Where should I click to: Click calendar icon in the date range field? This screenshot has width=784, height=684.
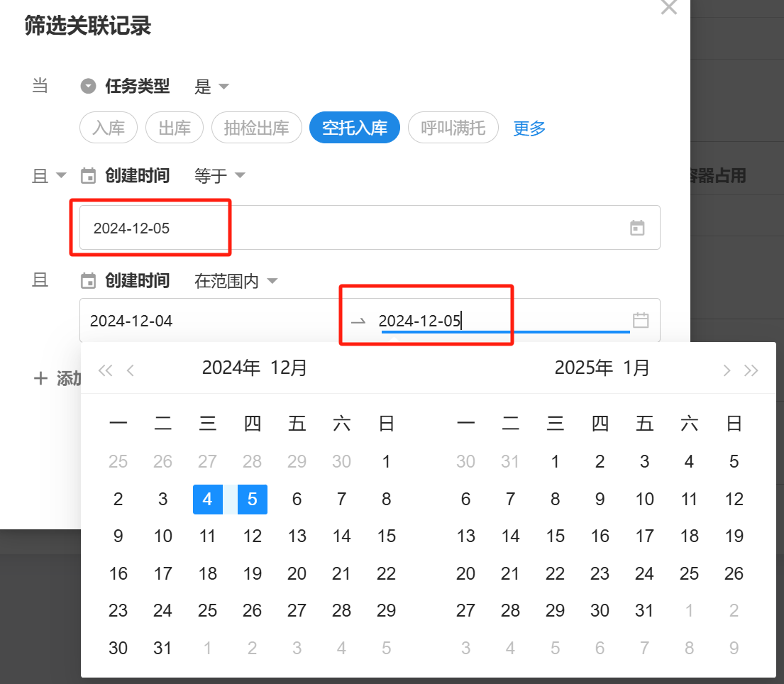[x=641, y=320]
